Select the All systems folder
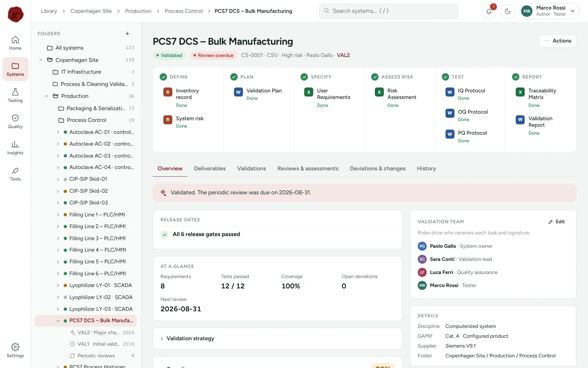Viewport: 588px width, 368px height. tap(86, 48)
